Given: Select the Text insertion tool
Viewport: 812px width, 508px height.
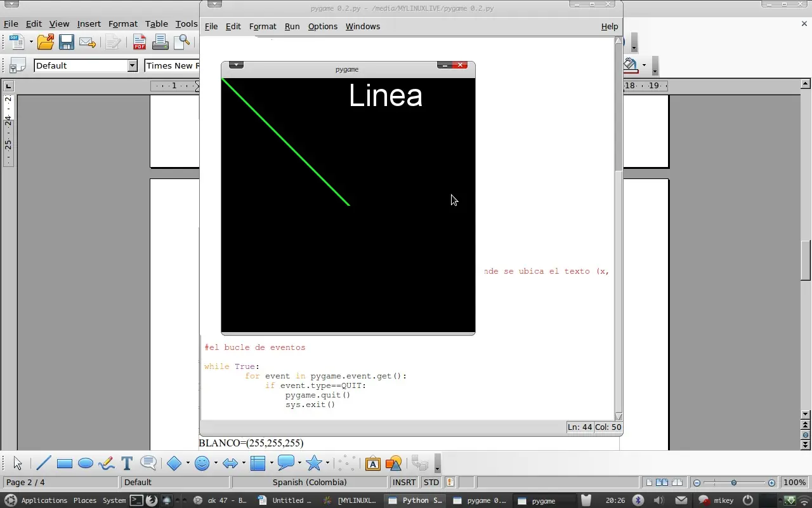Looking at the screenshot, I should [126, 463].
